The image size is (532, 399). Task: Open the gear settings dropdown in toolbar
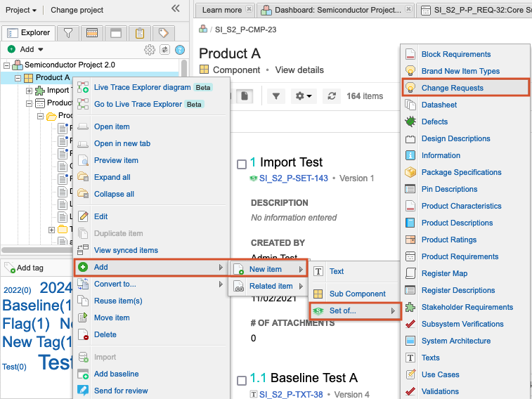tap(304, 96)
